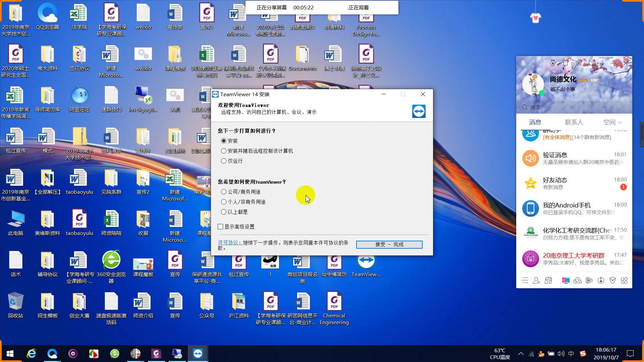Open the volume control from the tray
This screenshot has height=362, width=644.
(x=561, y=354)
